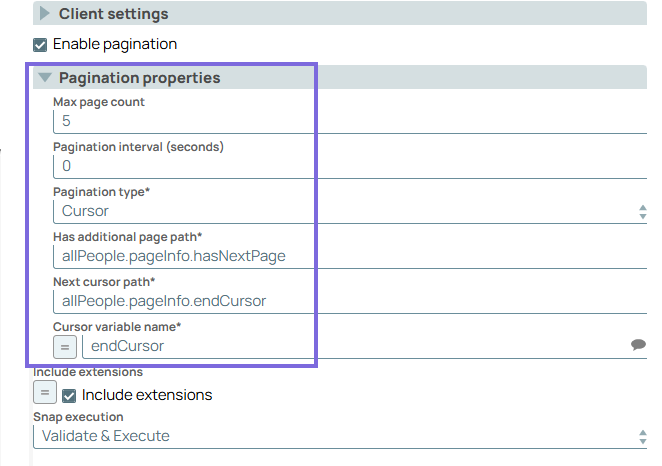
Task: Click the Snap execution up-down arrows
Action: click(x=642, y=436)
